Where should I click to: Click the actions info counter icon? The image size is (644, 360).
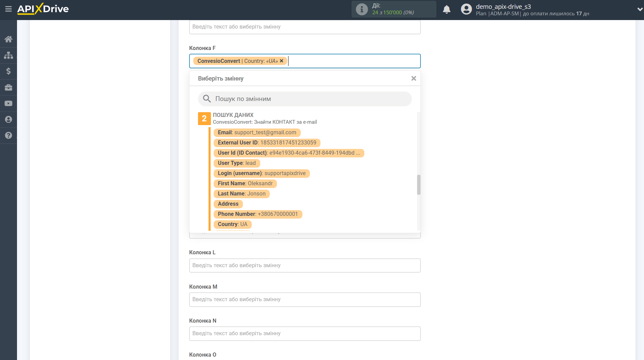coord(362,10)
